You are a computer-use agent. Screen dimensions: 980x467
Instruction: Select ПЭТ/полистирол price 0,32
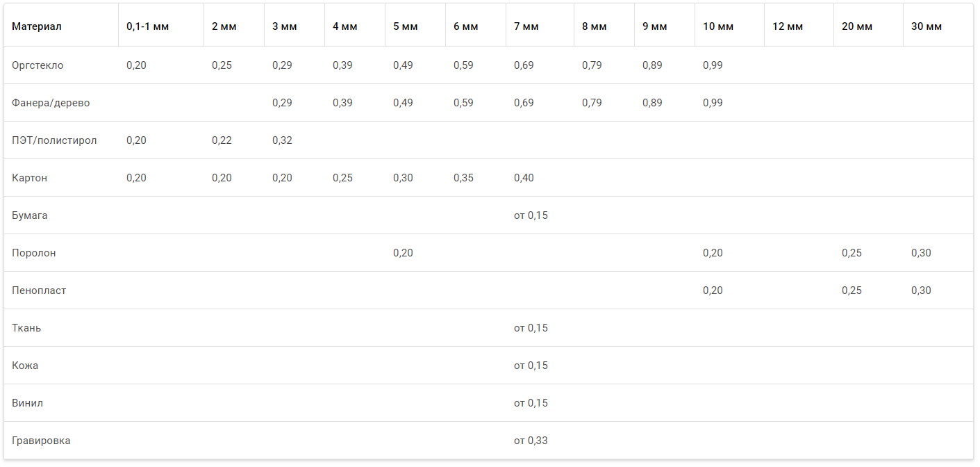pos(282,140)
